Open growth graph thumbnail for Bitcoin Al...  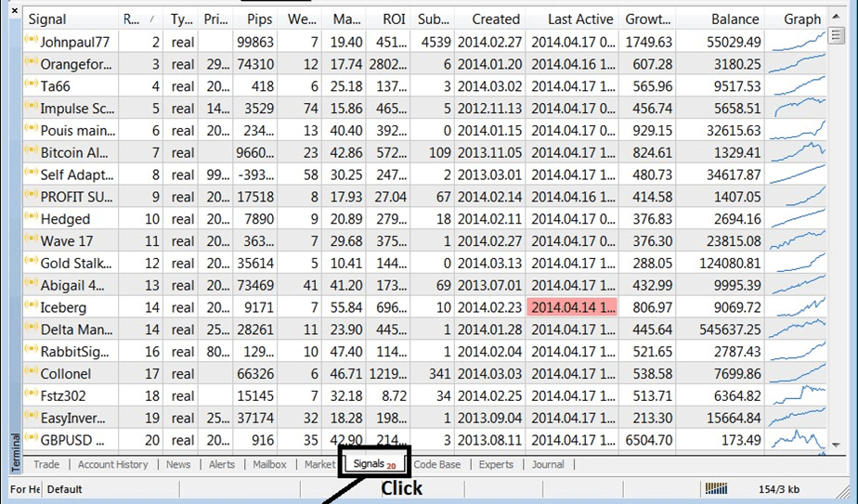tap(798, 152)
